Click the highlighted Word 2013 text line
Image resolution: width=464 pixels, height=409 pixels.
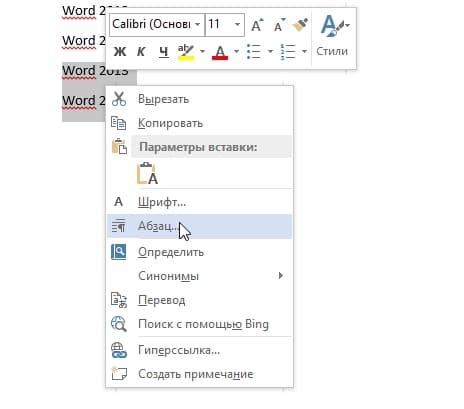pyautogui.click(x=95, y=71)
